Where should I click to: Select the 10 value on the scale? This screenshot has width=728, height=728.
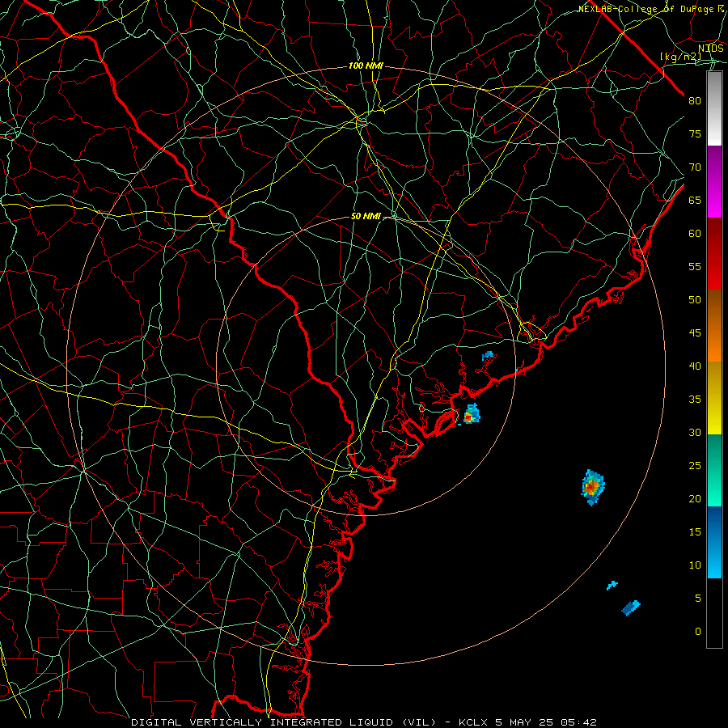tap(695, 565)
